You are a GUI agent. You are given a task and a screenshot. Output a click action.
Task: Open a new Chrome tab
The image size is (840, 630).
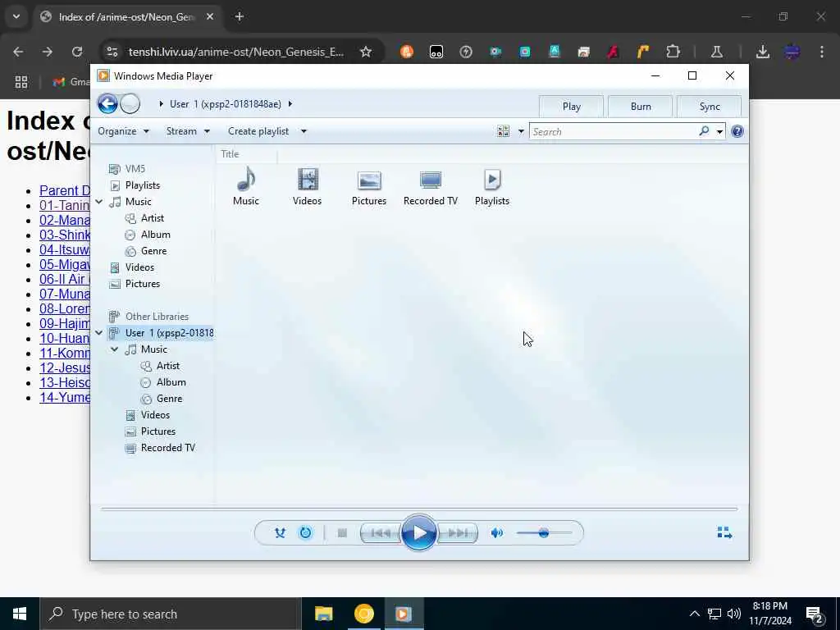point(240,17)
